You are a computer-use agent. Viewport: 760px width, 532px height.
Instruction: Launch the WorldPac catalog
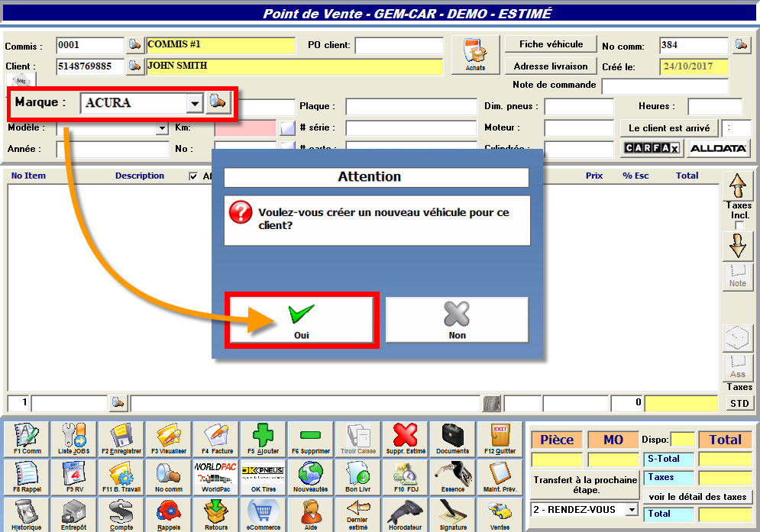[x=216, y=477]
